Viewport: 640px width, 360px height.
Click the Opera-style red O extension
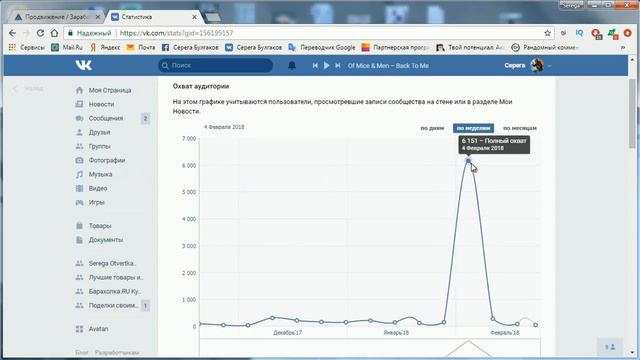(x=628, y=33)
